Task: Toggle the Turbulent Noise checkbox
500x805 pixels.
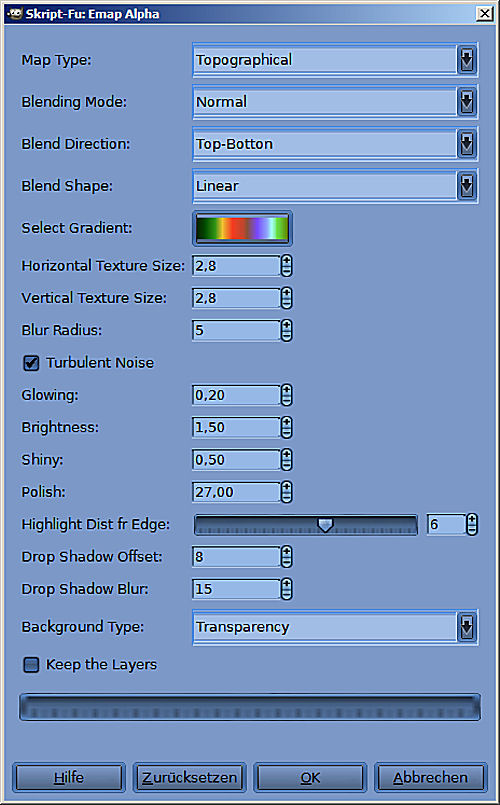Action: (31, 363)
